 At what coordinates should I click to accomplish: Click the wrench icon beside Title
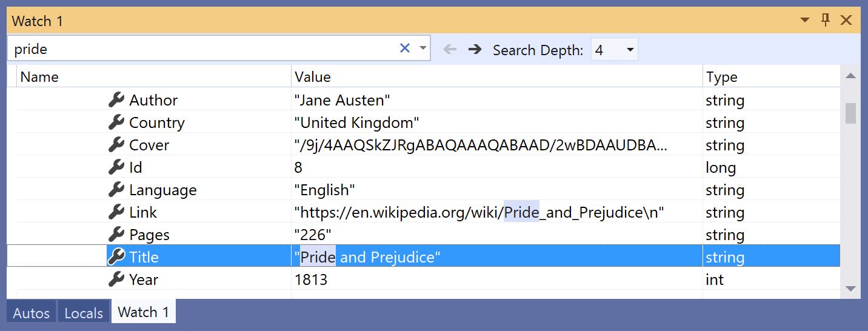tap(116, 257)
